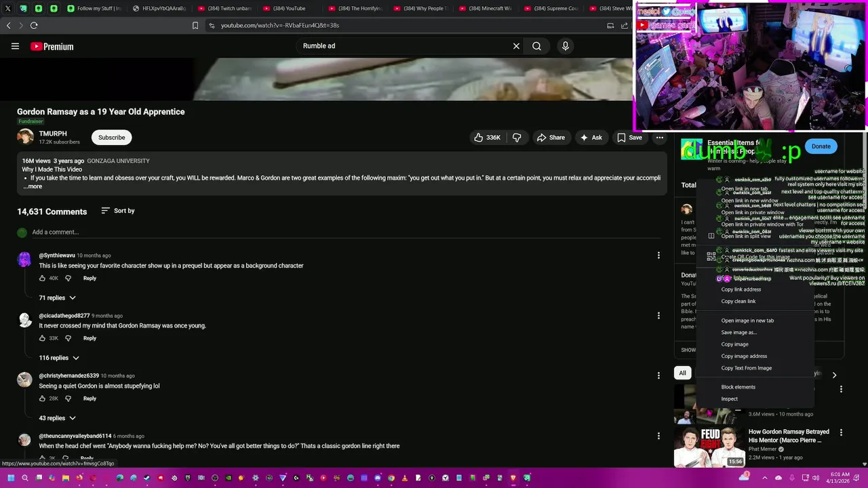Expand 116 replies thread

pyautogui.click(x=59, y=358)
